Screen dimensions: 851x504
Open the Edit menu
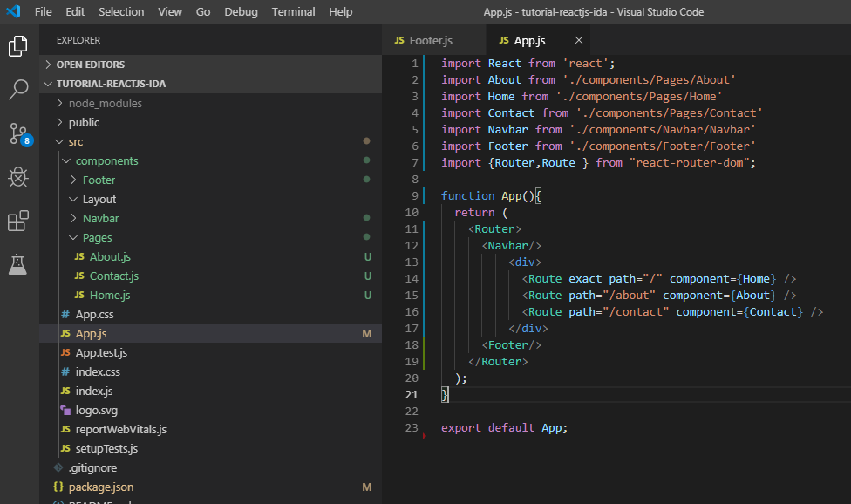75,12
